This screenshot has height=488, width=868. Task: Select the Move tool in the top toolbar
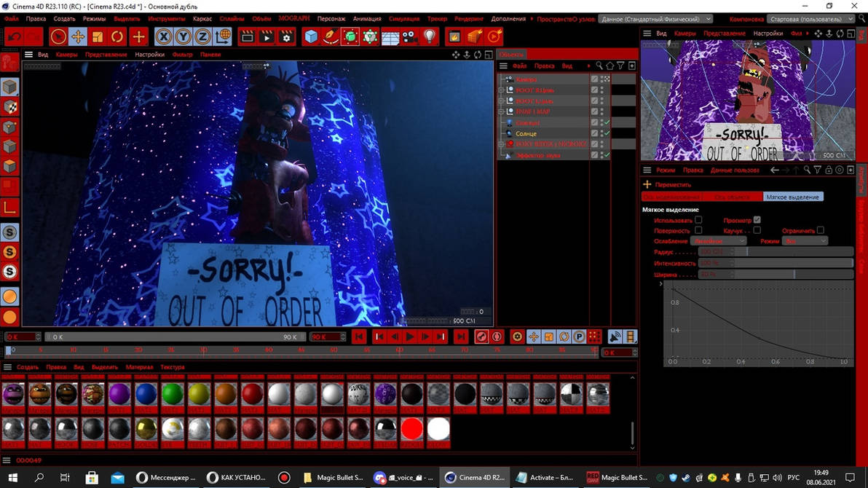coord(77,37)
